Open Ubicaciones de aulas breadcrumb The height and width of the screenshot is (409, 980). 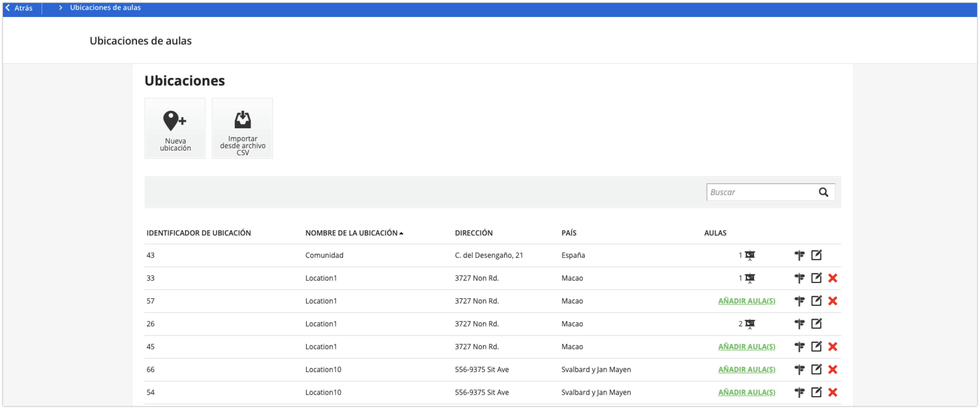click(105, 8)
